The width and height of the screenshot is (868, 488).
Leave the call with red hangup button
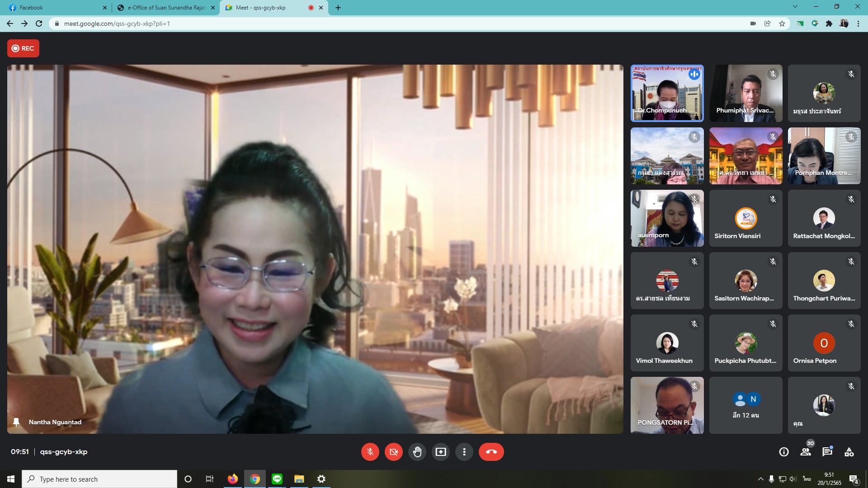click(x=491, y=452)
